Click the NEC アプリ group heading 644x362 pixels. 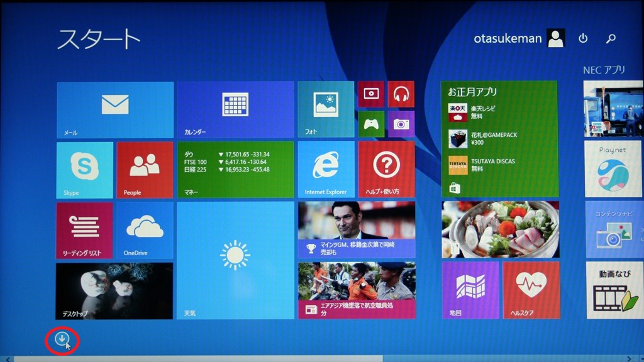click(x=604, y=70)
